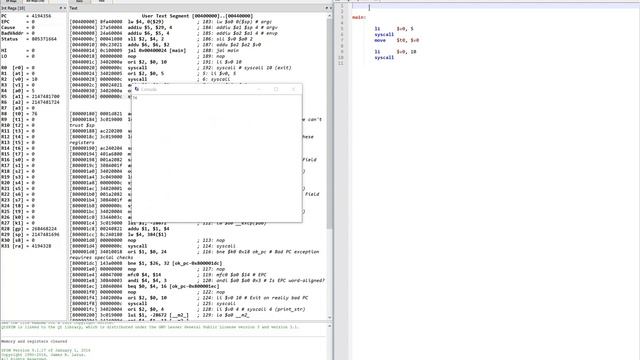Select the R0 [r0] register row
This screenshot has height=360, width=640.
click(18, 67)
